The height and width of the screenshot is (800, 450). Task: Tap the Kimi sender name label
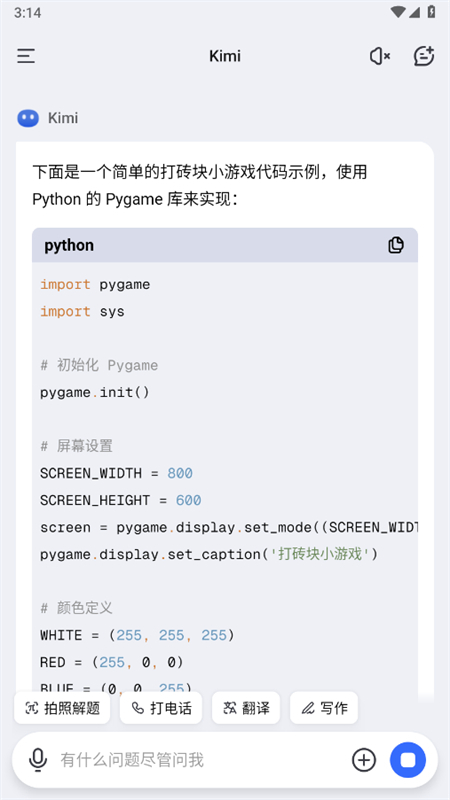click(63, 118)
